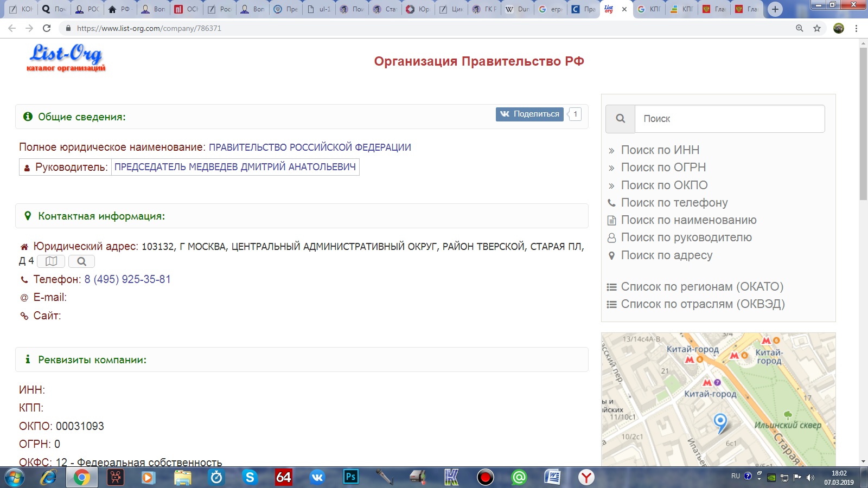868x488 pixels.
Task: Switch to the 'Юр' tab
Action: (418, 9)
